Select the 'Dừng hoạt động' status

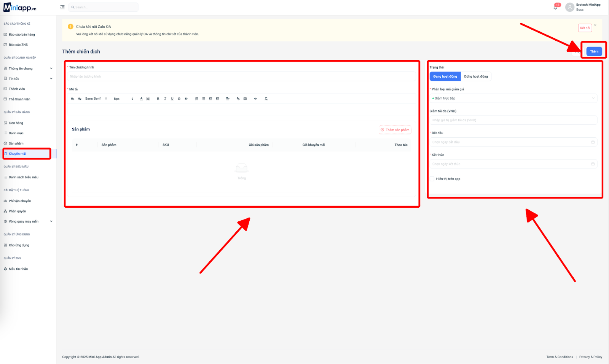tap(476, 76)
